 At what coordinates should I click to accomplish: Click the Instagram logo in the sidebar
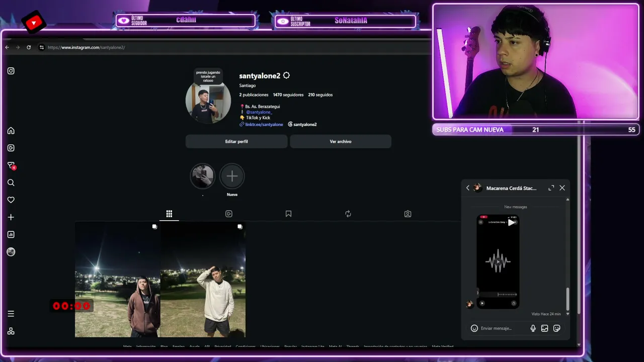point(11,71)
